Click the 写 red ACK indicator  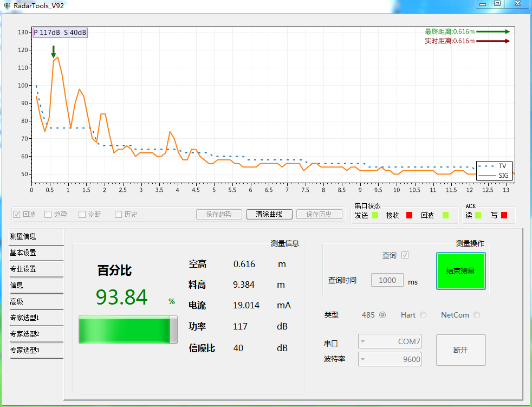(503, 215)
